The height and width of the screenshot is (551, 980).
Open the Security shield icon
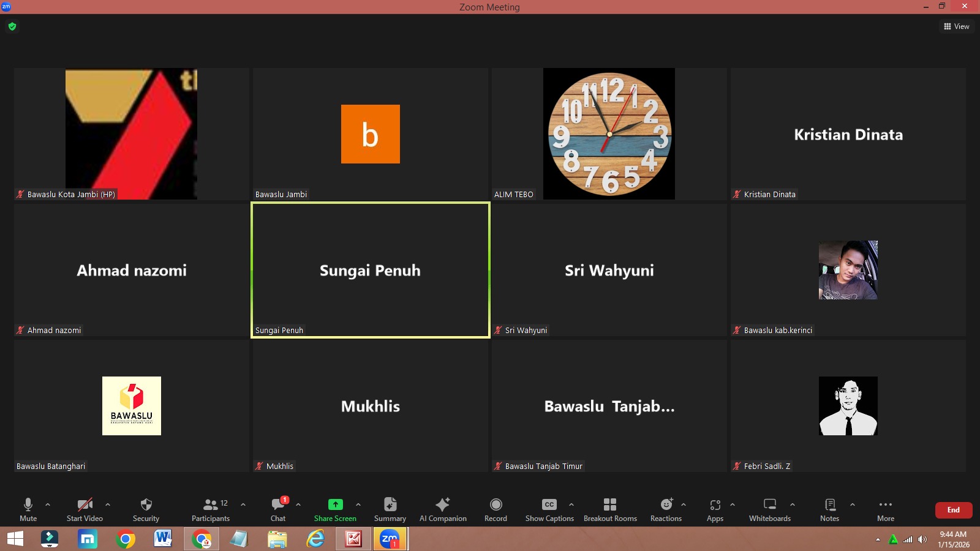(x=146, y=504)
